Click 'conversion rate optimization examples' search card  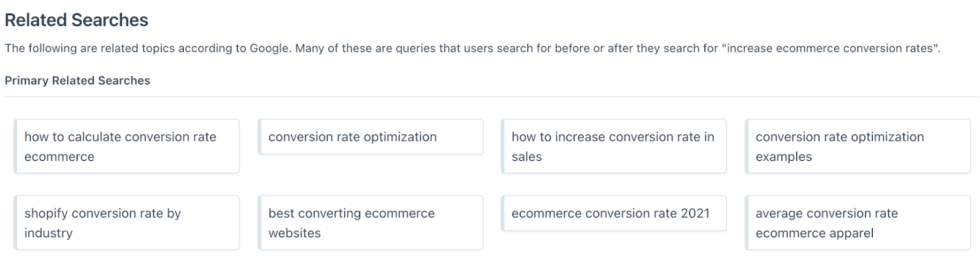858,146
